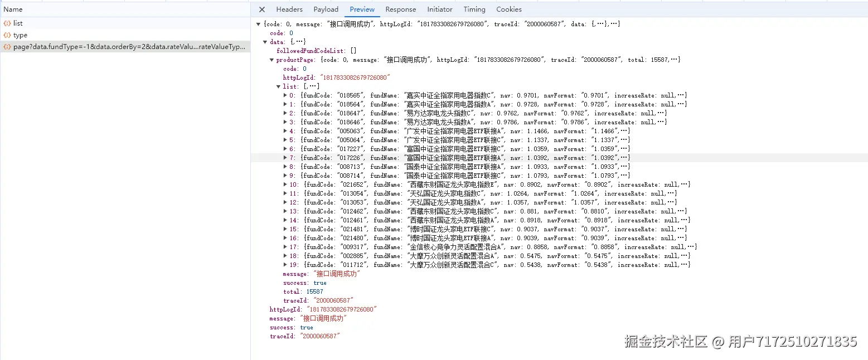The height and width of the screenshot is (360, 868).
Task: Click the top-level 'code: 0' line
Action: [282, 33]
